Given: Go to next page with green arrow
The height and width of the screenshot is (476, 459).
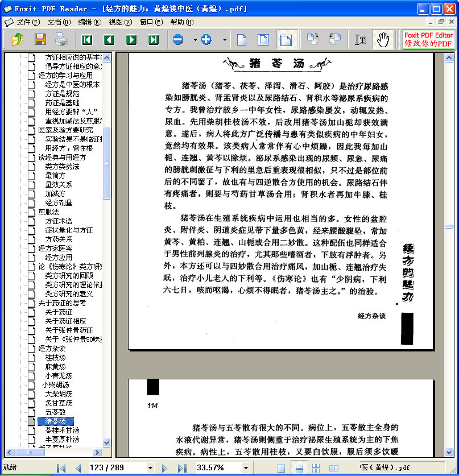Looking at the screenshot, I should (131, 40).
